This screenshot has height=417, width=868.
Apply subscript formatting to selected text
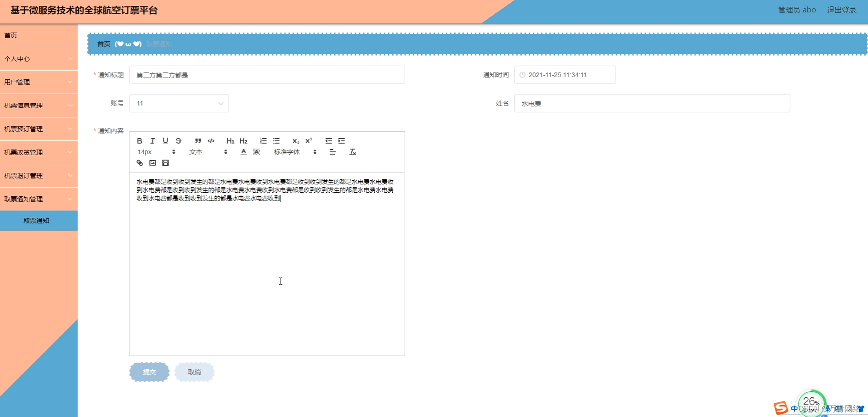click(x=295, y=141)
